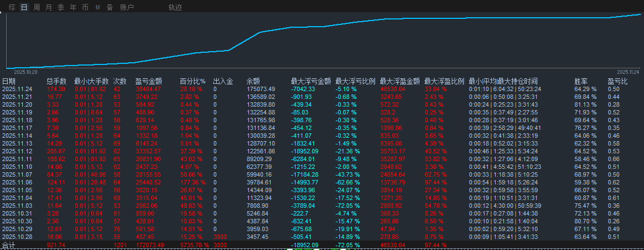Switch to the 月 monthly tab

tap(49, 7)
